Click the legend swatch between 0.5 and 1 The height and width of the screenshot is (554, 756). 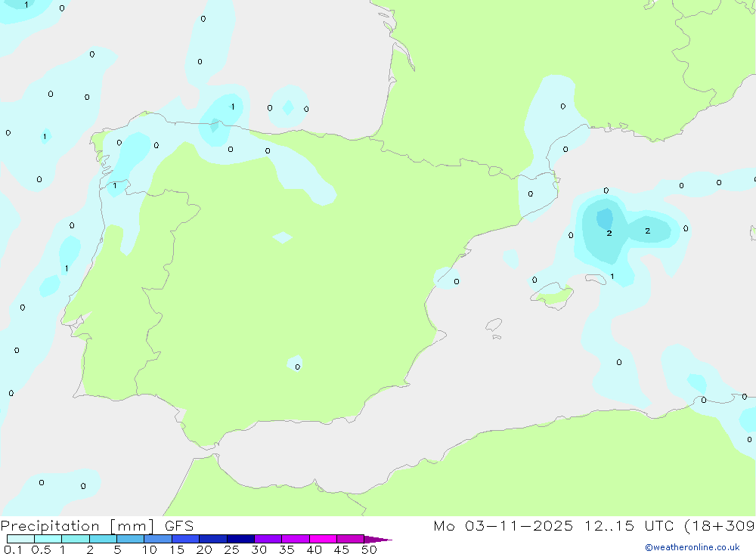tap(48, 539)
